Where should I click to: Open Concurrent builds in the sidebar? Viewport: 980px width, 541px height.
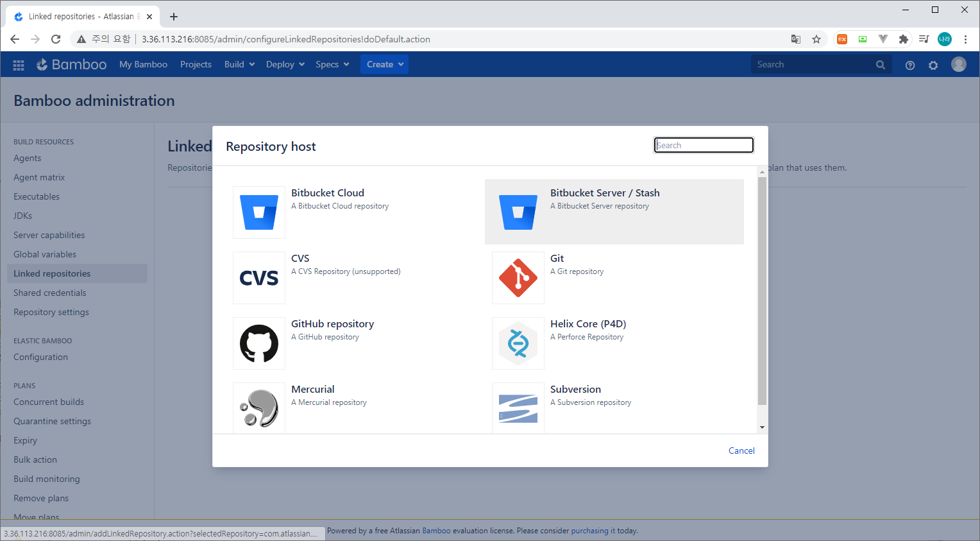tap(49, 402)
